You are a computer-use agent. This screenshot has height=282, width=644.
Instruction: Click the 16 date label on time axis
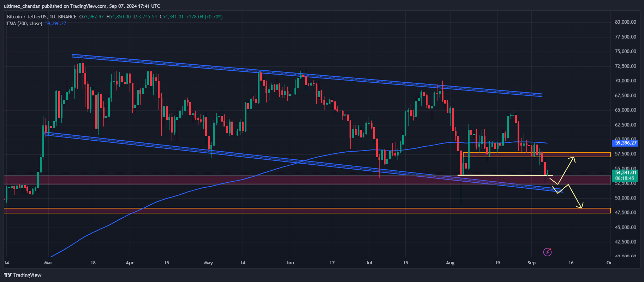point(571,263)
